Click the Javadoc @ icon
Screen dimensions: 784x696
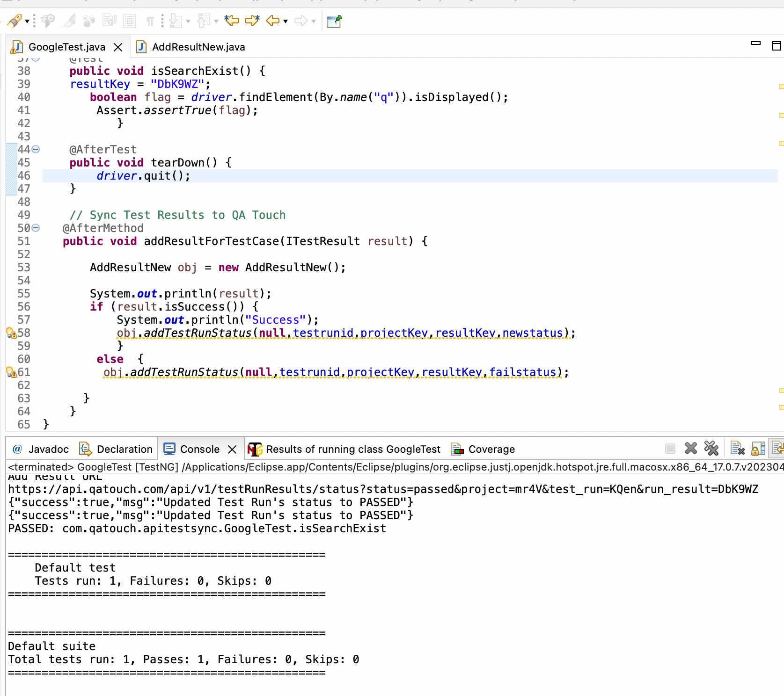tap(17, 449)
